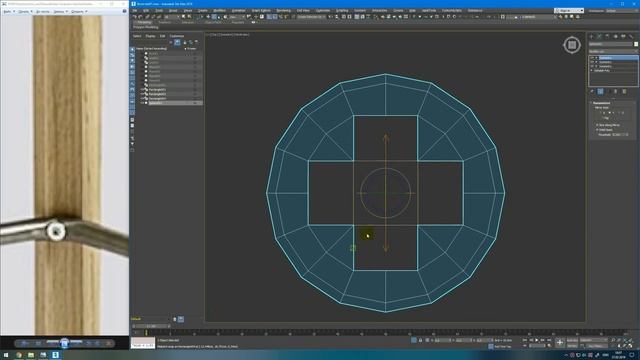Click Add Time Tag in status bar
This screenshot has width=640, height=360.
(502, 346)
